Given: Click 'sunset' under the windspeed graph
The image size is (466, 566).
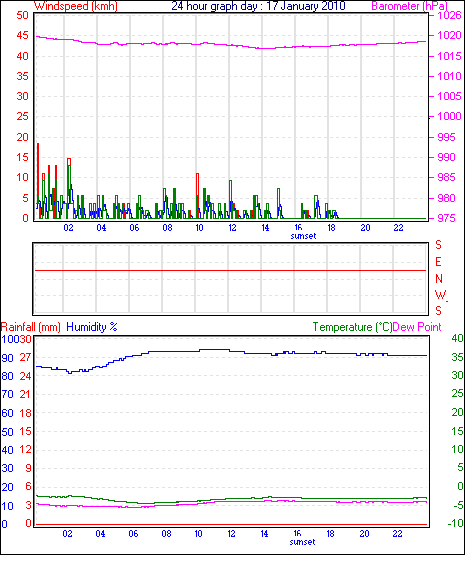Looking at the screenshot, I should coord(303,236).
